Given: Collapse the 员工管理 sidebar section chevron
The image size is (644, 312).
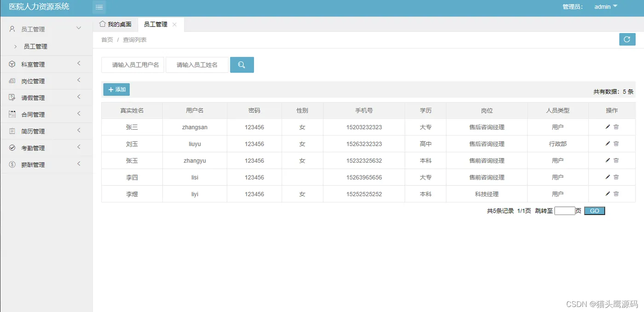Looking at the screenshot, I should 79,28.
